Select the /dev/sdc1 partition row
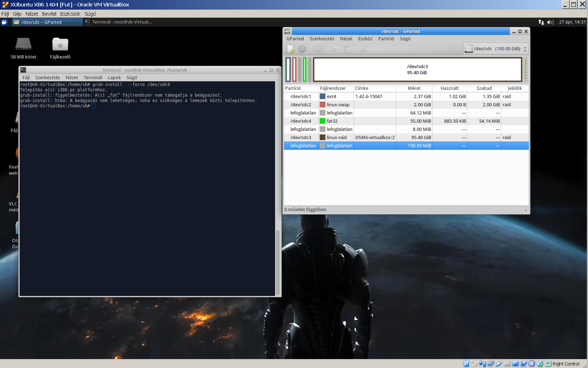 click(x=406, y=96)
